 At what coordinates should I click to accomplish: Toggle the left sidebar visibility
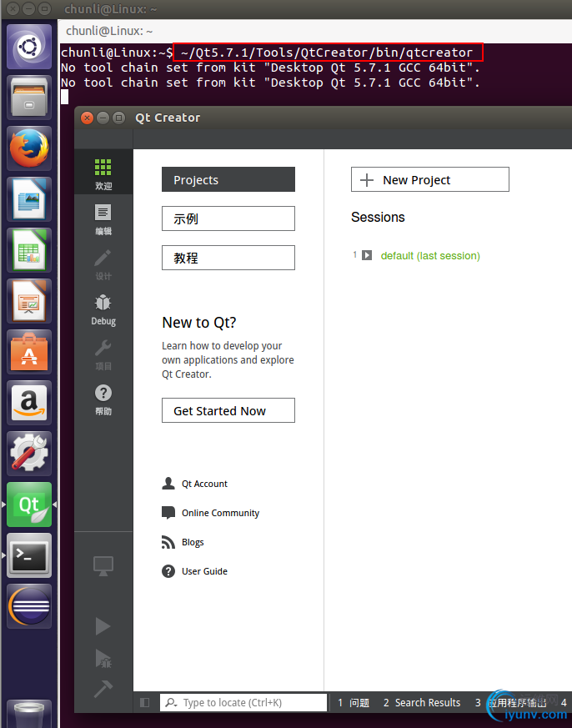(x=145, y=702)
